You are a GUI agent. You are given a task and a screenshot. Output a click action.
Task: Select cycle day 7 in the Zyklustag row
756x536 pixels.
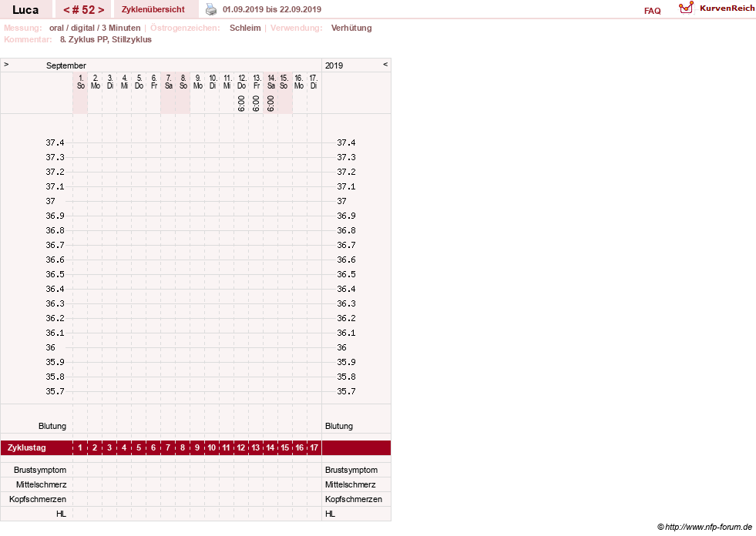point(168,447)
